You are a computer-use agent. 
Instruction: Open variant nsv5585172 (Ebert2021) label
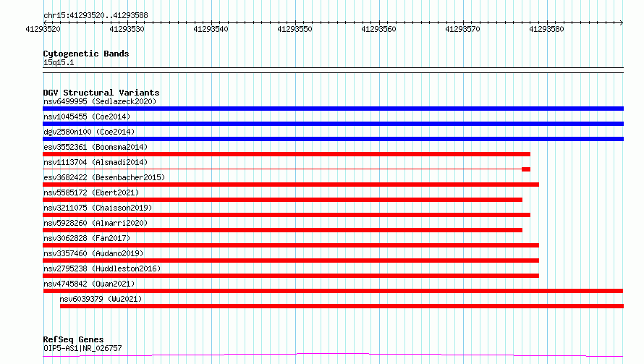[x=91, y=192]
